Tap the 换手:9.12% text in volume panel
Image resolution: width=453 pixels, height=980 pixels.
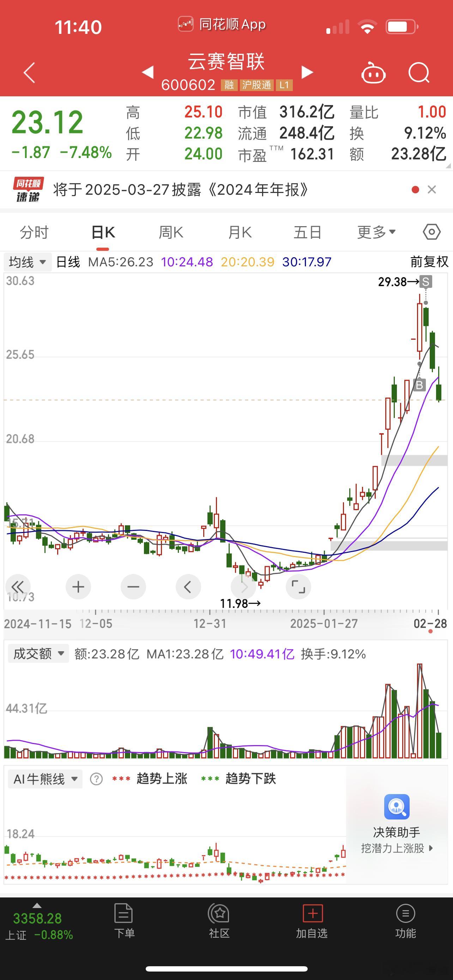pyautogui.click(x=333, y=654)
